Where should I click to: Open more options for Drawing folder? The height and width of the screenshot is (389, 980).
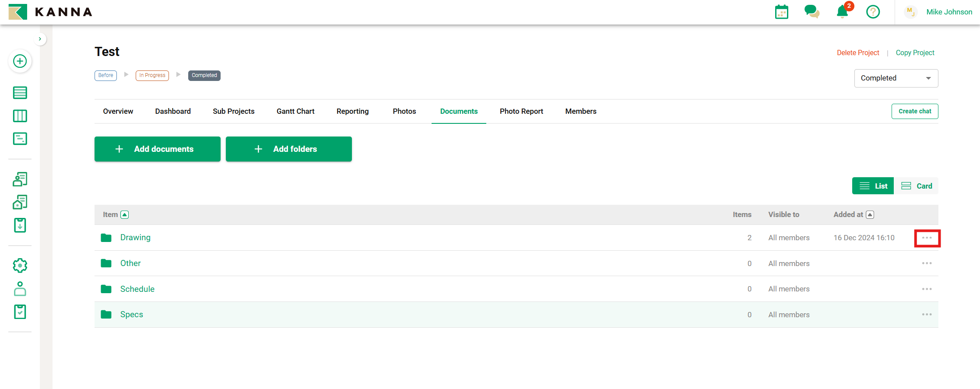click(x=927, y=238)
